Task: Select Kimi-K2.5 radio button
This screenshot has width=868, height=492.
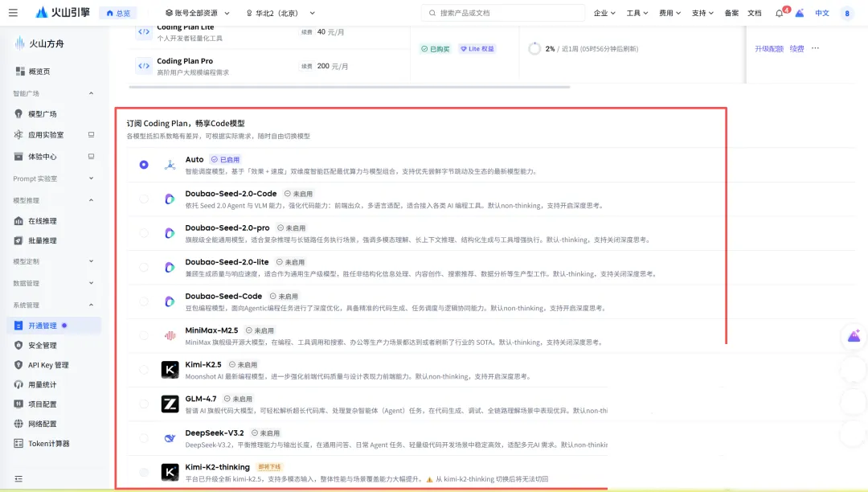Action: click(144, 370)
